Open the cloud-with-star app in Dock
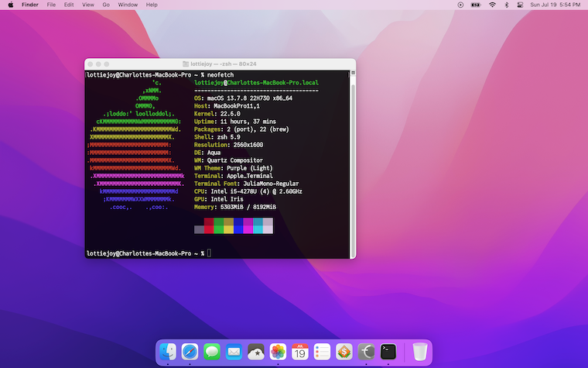The height and width of the screenshot is (368, 588). point(256,353)
